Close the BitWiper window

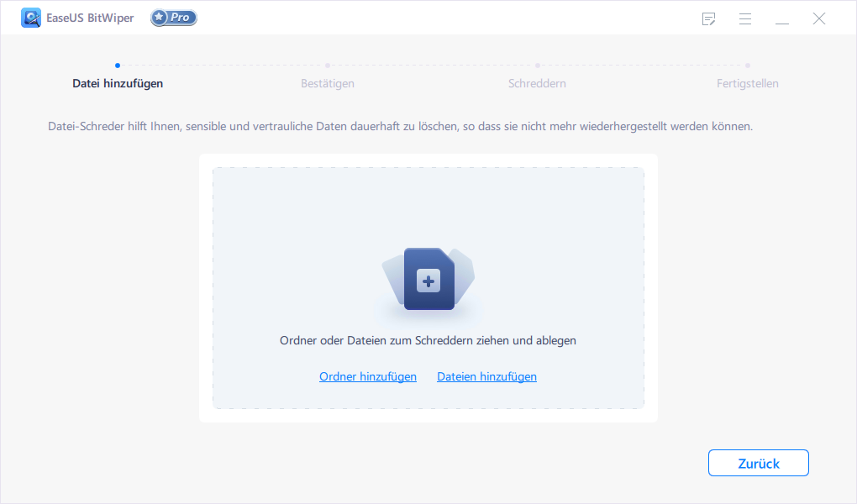tap(818, 18)
